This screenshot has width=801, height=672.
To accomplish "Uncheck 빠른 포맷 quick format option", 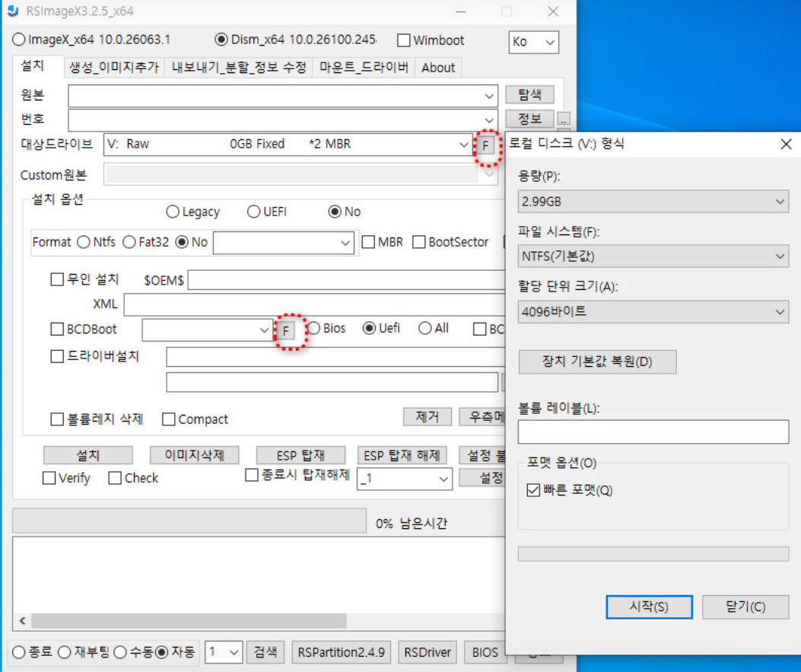I will 533,491.
